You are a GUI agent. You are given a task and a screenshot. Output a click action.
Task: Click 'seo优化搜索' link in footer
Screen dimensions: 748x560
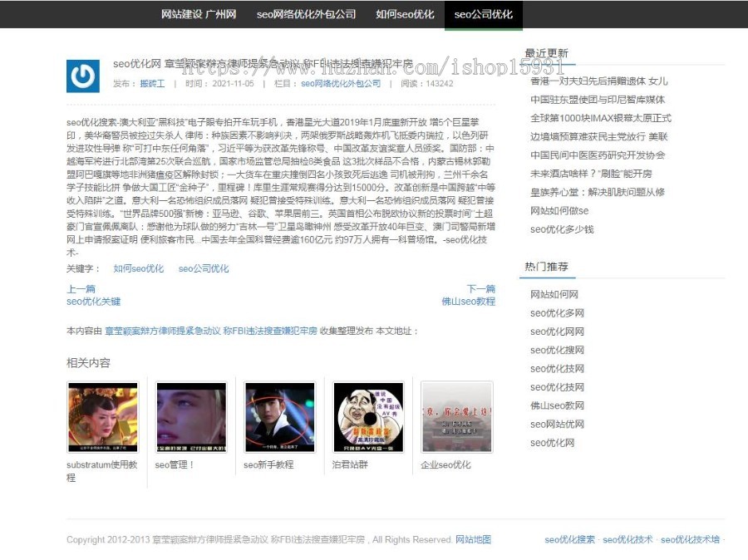pos(569,539)
